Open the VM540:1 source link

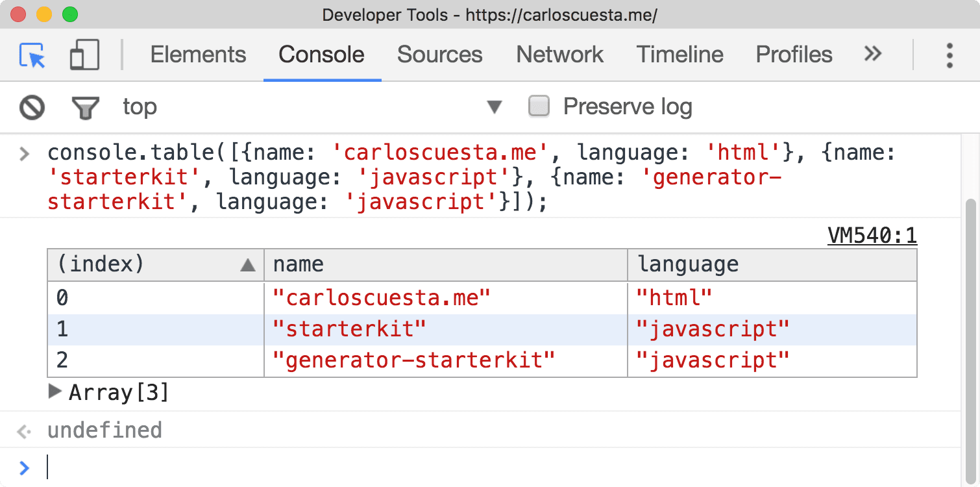pos(872,236)
